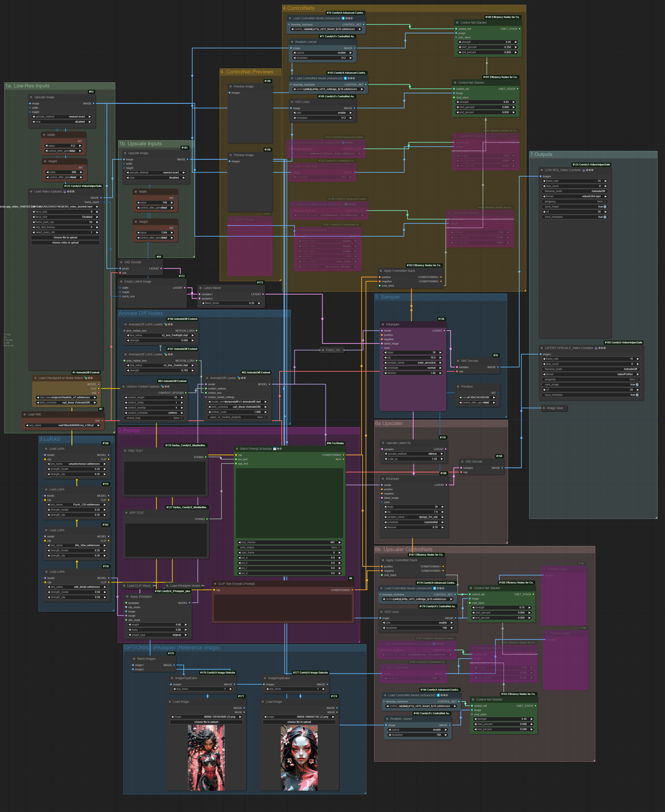The width and height of the screenshot is (665, 812).
Task: Click the collapse dot on FreeU_V2 node
Action: 323,350
